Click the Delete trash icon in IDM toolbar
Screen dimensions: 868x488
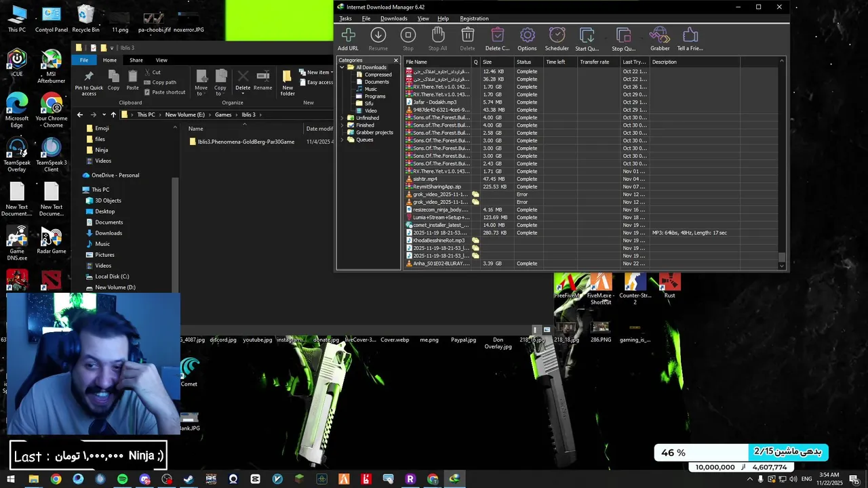point(467,39)
